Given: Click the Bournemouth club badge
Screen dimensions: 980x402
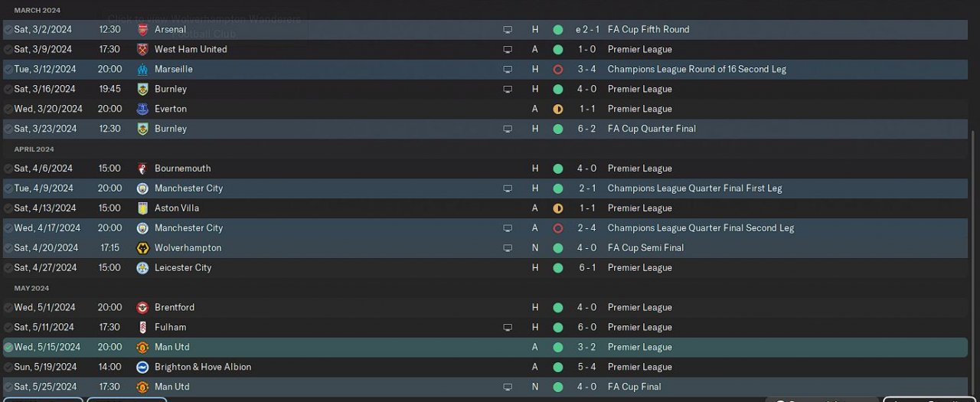Looking at the screenshot, I should tap(142, 169).
